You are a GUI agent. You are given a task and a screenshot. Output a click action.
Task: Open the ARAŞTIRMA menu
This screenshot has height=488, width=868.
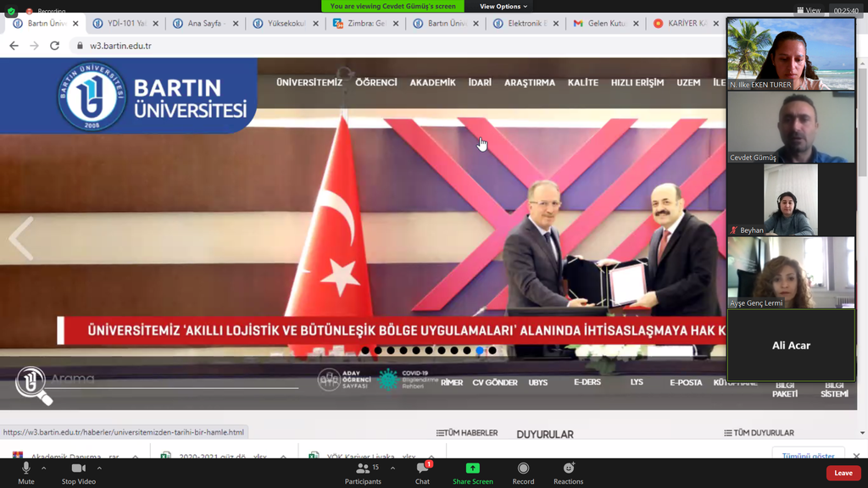[529, 82]
